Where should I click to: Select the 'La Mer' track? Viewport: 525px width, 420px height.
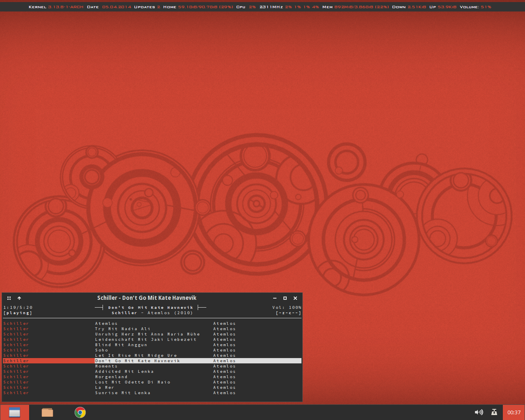(x=152, y=388)
